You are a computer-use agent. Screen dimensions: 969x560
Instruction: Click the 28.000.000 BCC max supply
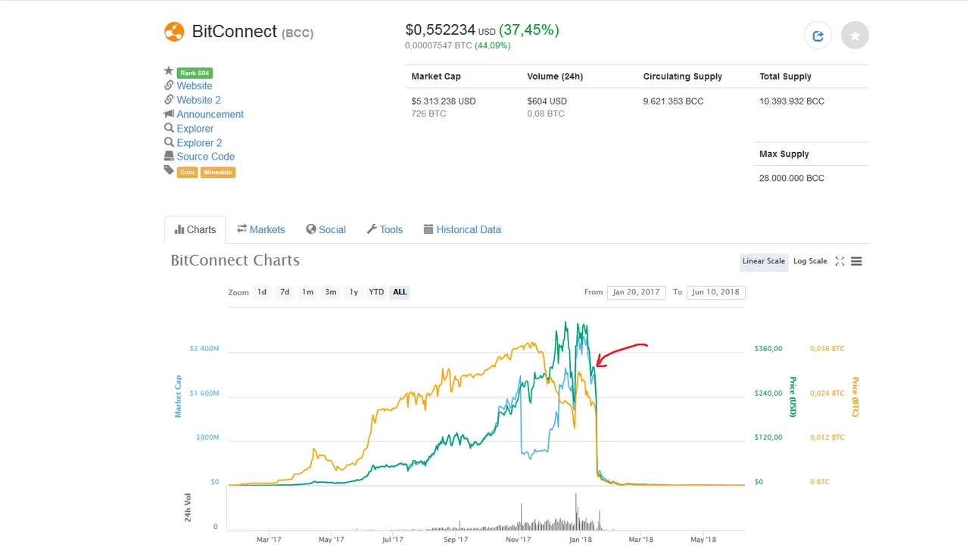[792, 179]
